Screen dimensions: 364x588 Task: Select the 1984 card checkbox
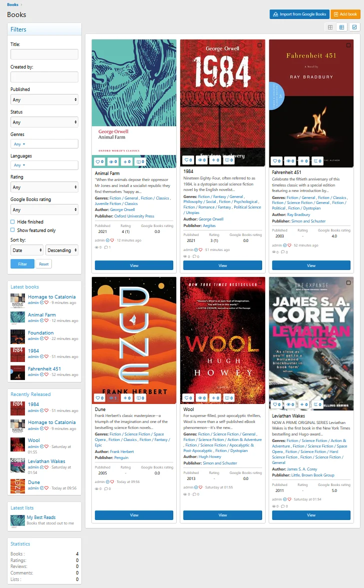tap(260, 45)
